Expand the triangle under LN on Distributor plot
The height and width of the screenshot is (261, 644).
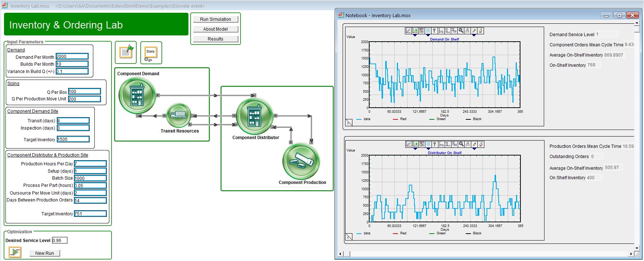[x=415, y=149]
